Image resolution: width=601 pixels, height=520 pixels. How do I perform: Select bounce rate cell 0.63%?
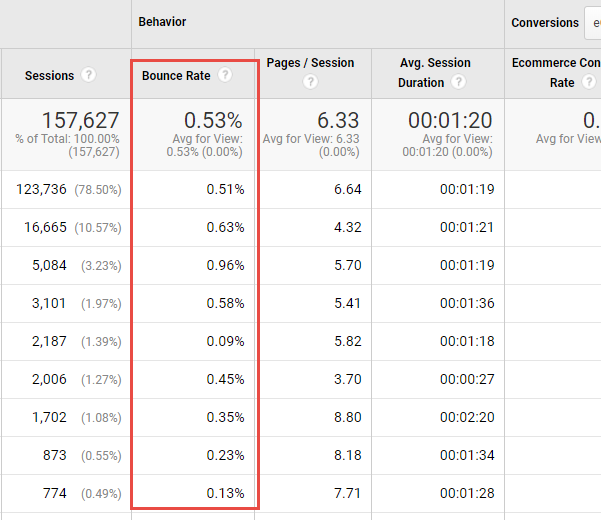(x=225, y=227)
